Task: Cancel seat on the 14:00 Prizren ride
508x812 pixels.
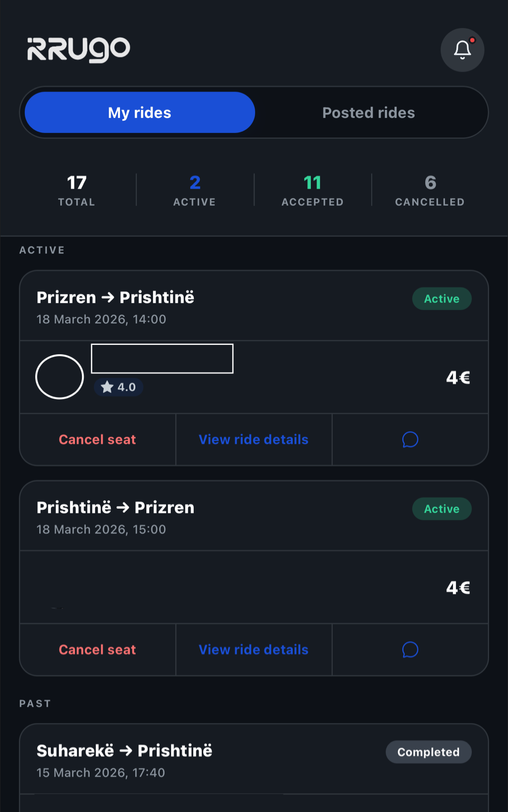Action: (97, 439)
